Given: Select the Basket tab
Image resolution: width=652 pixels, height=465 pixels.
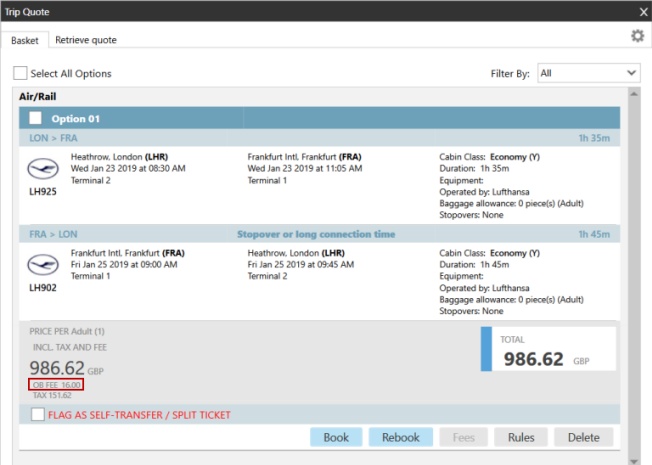Looking at the screenshot, I should coord(26,40).
